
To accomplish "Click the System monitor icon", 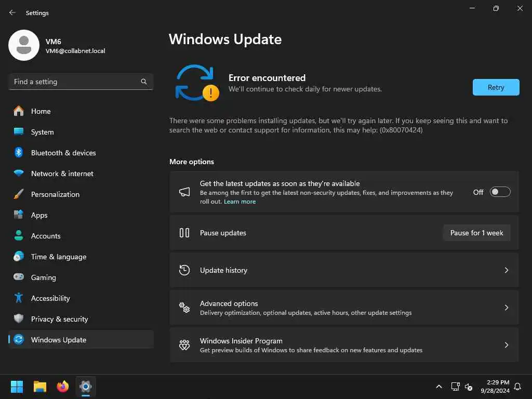I will 19,131.
